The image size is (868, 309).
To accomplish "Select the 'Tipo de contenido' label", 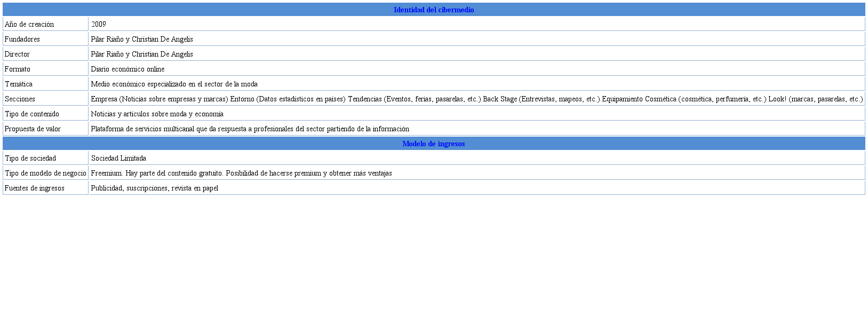I will point(32,114).
